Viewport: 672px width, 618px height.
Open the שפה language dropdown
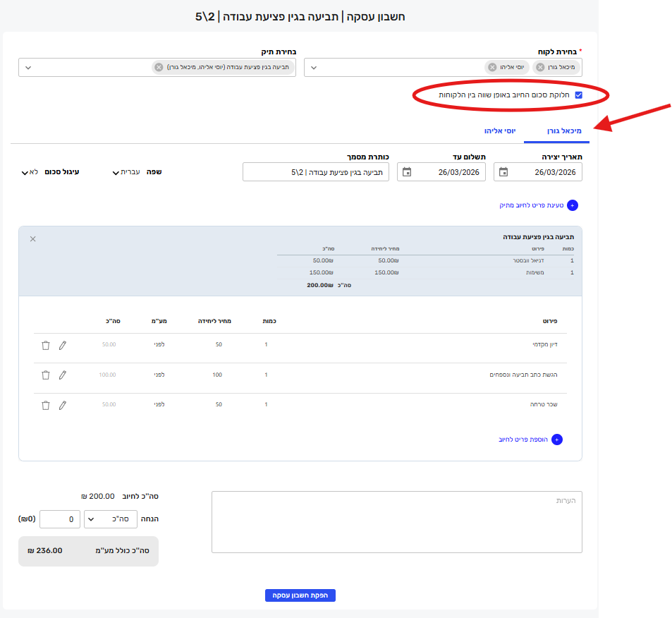click(116, 172)
